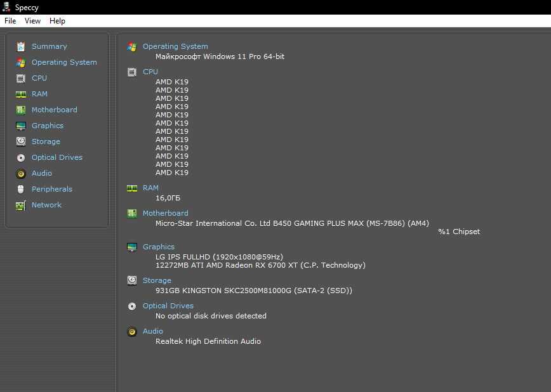Select the 931GB KINGSTON SSD line
The width and height of the screenshot is (551, 392).
coord(254,291)
